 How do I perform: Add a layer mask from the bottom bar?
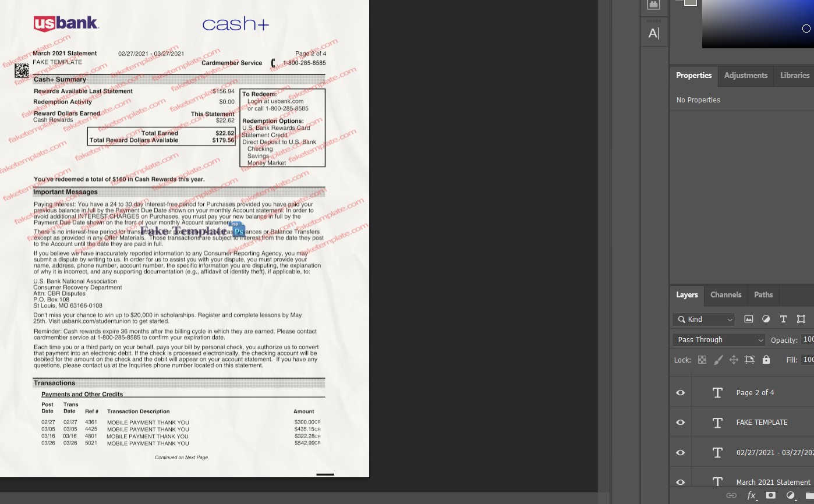coord(770,495)
